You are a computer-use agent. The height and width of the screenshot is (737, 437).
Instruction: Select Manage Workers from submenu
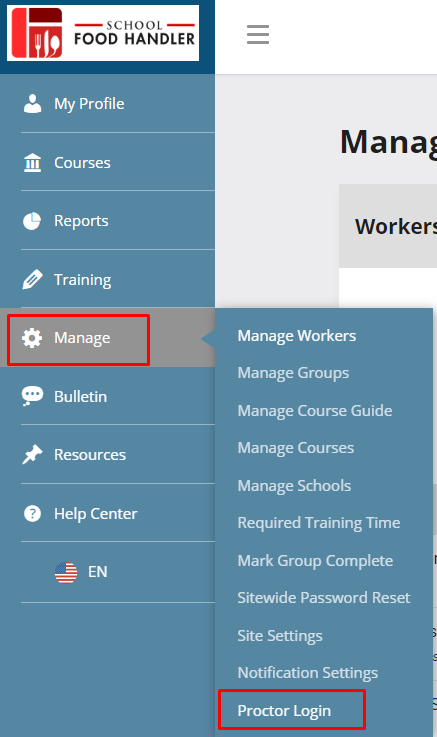point(297,336)
